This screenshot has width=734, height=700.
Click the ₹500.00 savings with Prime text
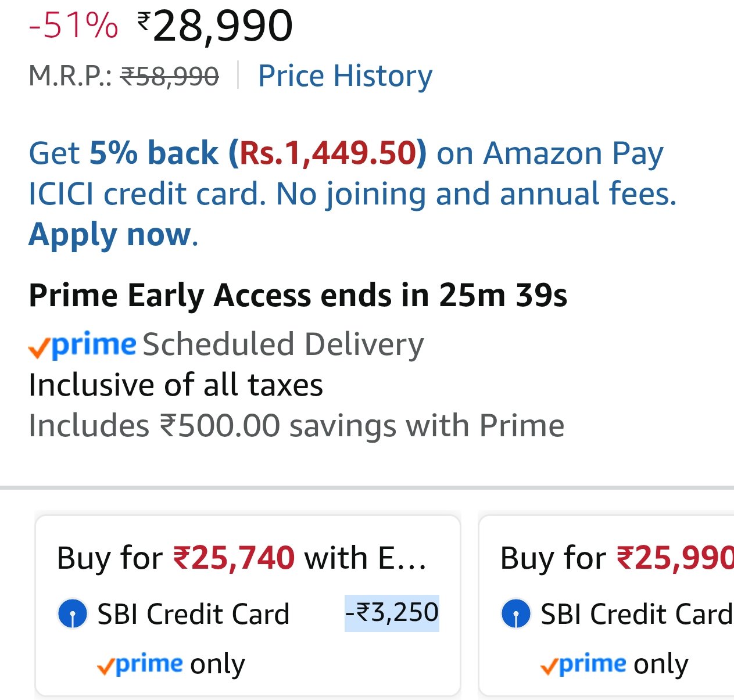point(296,425)
